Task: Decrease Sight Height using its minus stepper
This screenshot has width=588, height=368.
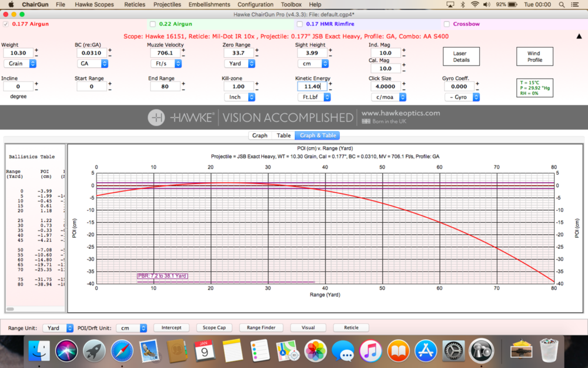Action: point(330,55)
